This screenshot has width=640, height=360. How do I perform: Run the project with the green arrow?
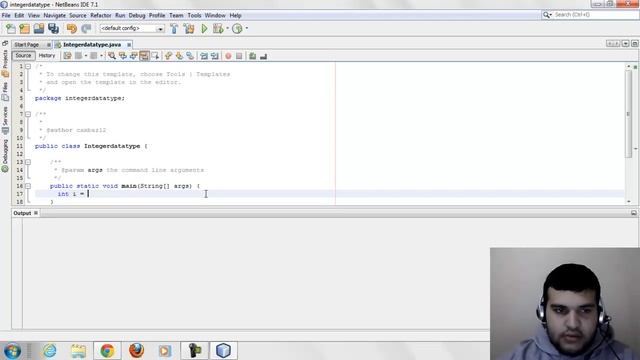coord(204,29)
